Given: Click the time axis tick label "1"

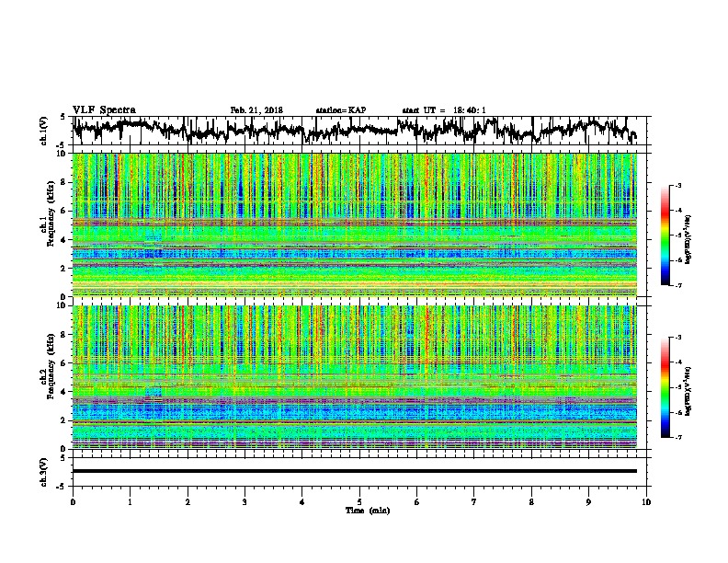Looking at the screenshot, I should tap(131, 502).
